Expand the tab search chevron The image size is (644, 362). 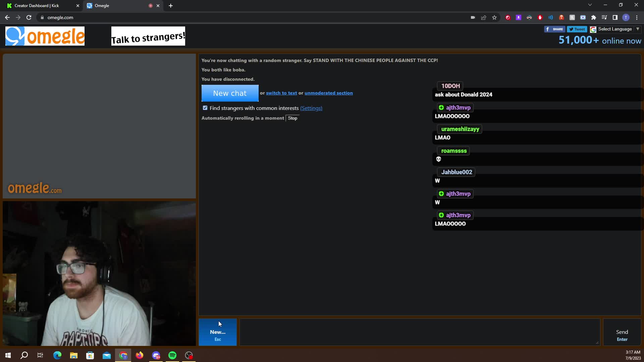[590, 5]
